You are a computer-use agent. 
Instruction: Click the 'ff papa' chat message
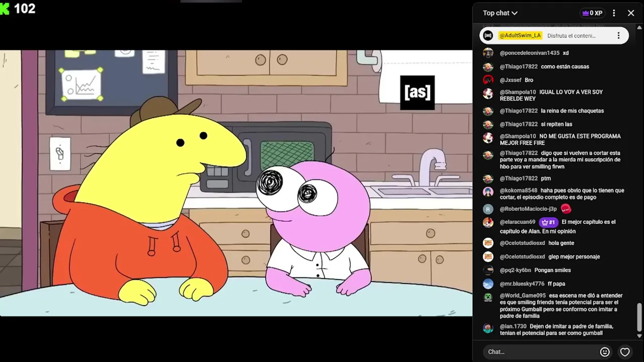coord(556,284)
